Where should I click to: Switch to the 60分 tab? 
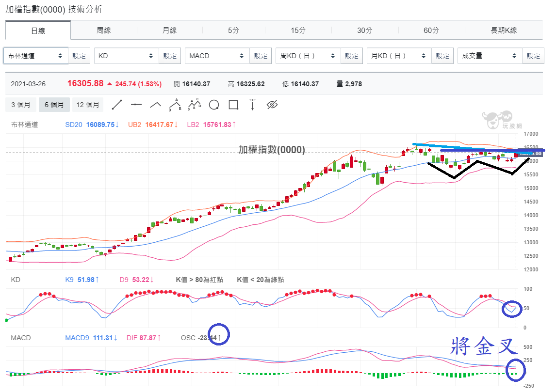click(x=431, y=31)
